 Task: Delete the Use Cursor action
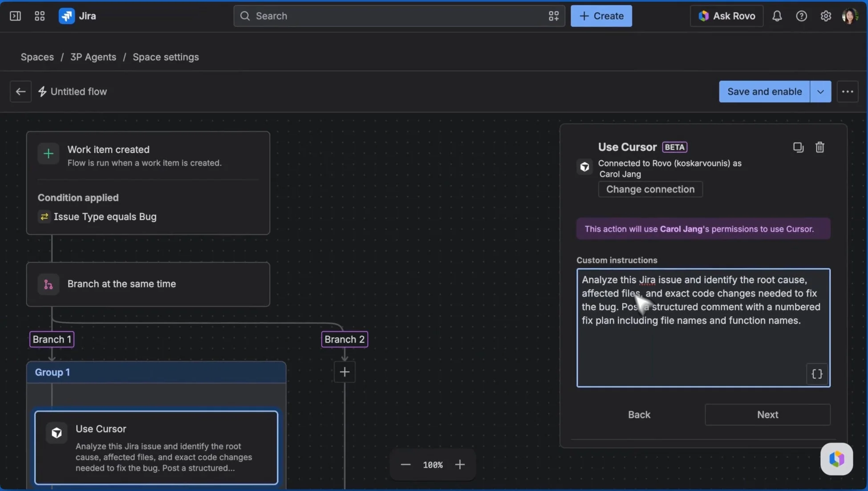pyautogui.click(x=819, y=147)
